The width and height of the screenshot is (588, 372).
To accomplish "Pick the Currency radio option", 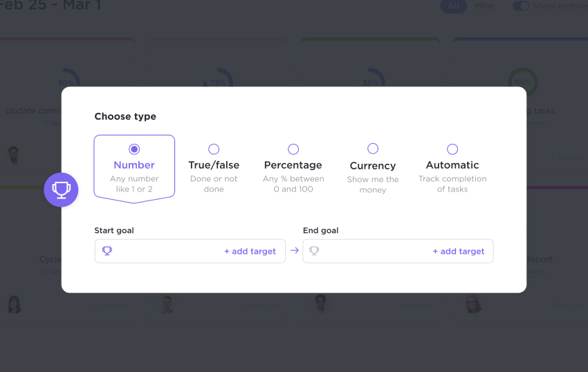I will (x=373, y=149).
